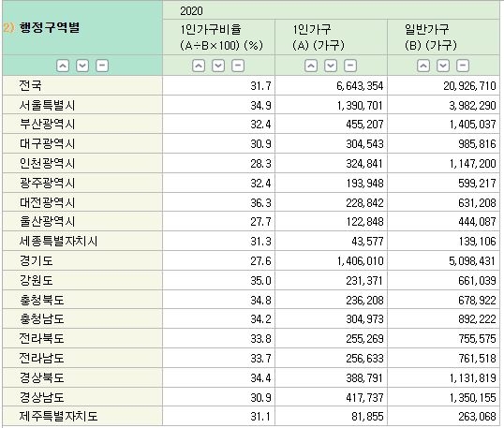Click the 경기도 ratio value 27.6
Screen dimensions: 504x428
[x=260, y=261]
